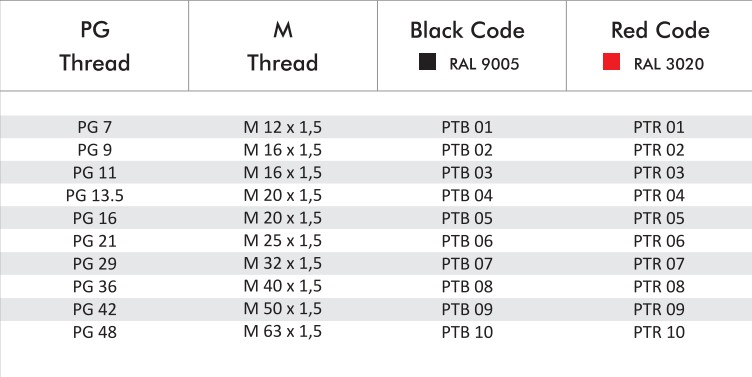Screen dimensions: 752x377
Task: Click the red RAL 3020 color swatch
Action: pos(611,62)
